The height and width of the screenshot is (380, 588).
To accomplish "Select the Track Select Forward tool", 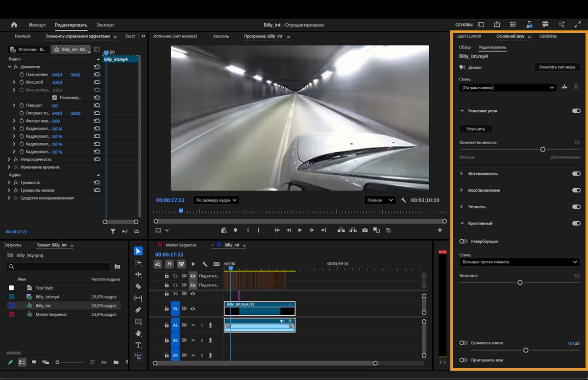I will (x=138, y=262).
